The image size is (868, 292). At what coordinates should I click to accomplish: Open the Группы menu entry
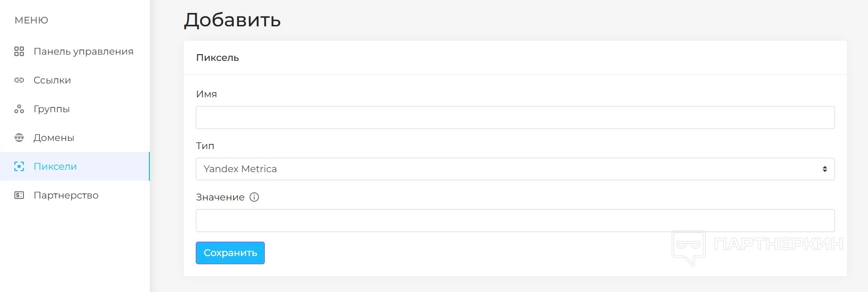52,109
